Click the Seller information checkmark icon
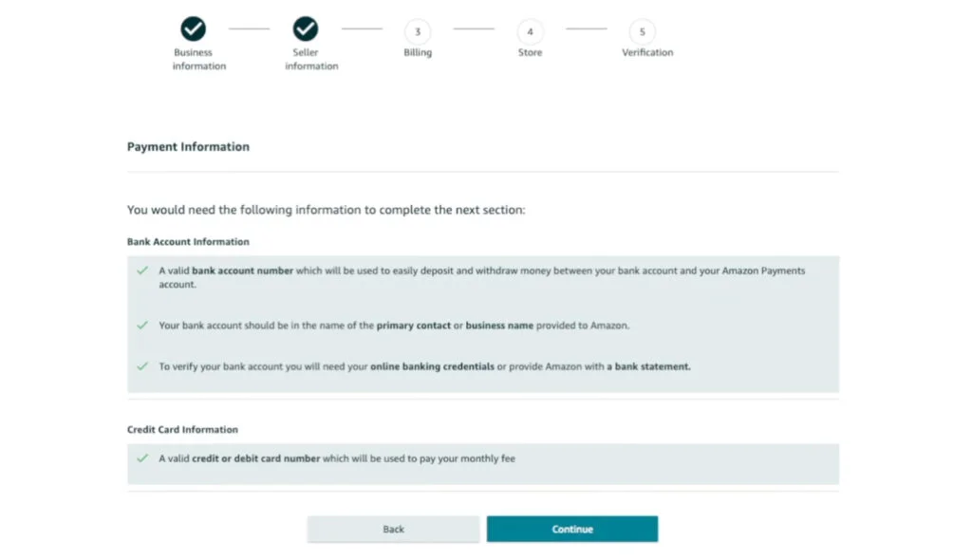Viewport: 972px width, 560px height. tap(306, 28)
